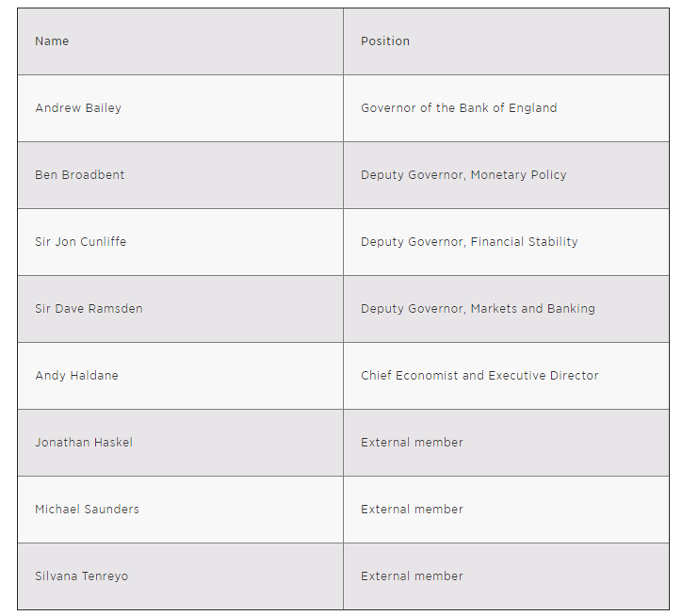Click the Name column header

[x=52, y=41]
